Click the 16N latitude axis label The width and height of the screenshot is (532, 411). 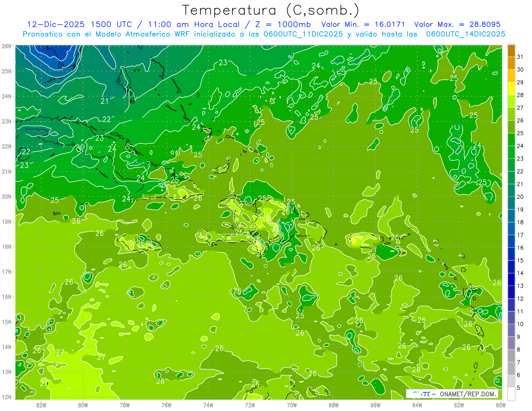pos(7,297)
